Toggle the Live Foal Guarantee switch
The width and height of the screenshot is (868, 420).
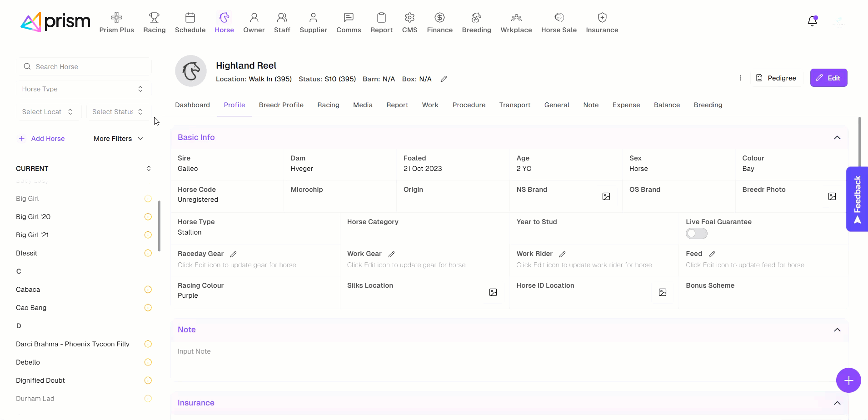(x=696, y=234)
